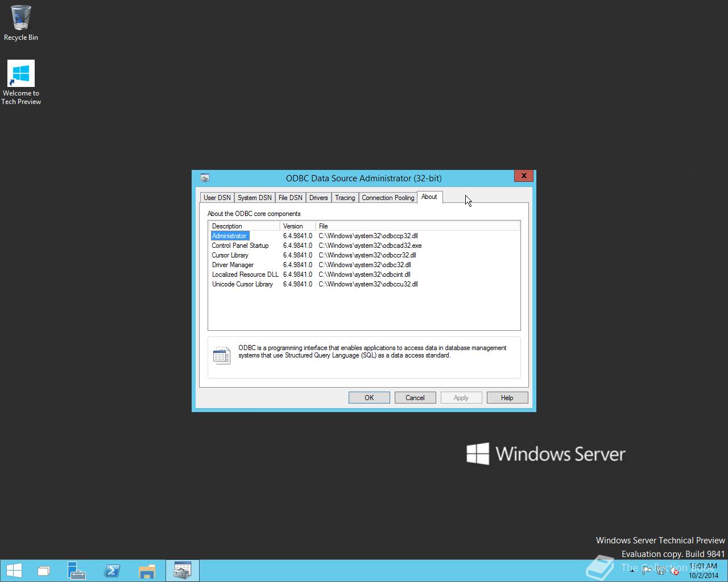The height and width of the screenshot is (582, 728).
Task: Select ODBC Administrator taskbar icon
Action: [x=183, y=571]
